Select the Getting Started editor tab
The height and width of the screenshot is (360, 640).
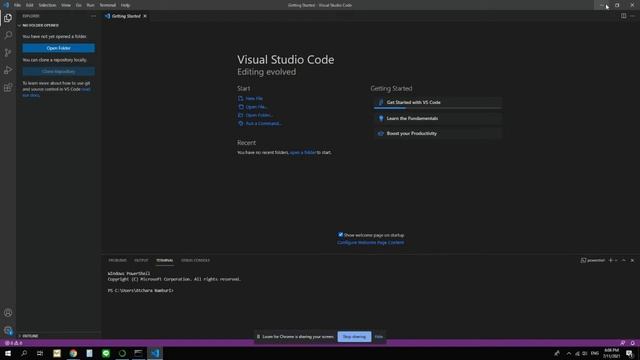125,16
